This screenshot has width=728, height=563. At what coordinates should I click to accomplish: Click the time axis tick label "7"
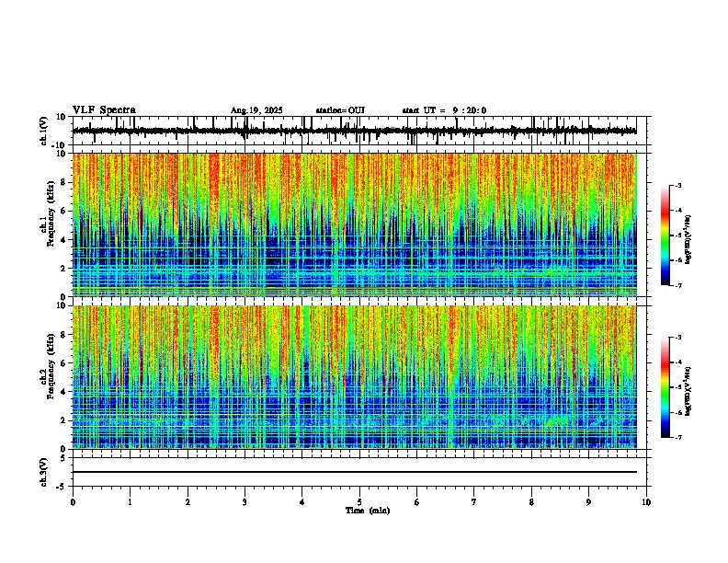(474, 502)
